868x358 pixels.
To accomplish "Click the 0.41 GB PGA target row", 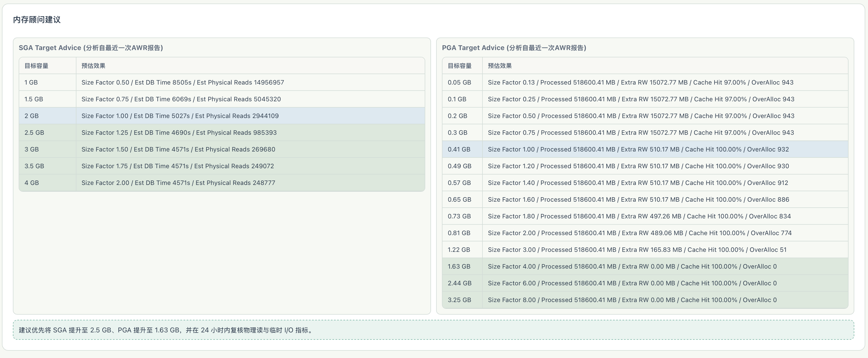I will point(645,149).
